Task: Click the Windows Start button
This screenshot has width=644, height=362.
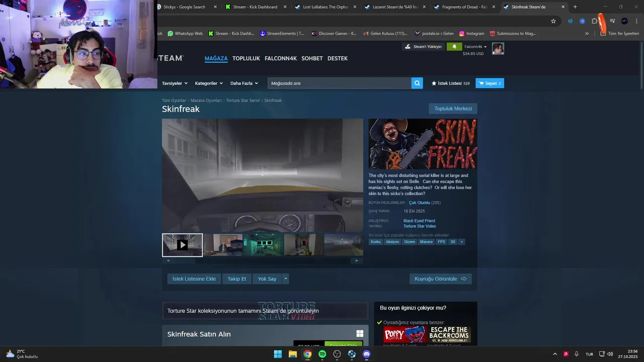Action: [278, 354]
